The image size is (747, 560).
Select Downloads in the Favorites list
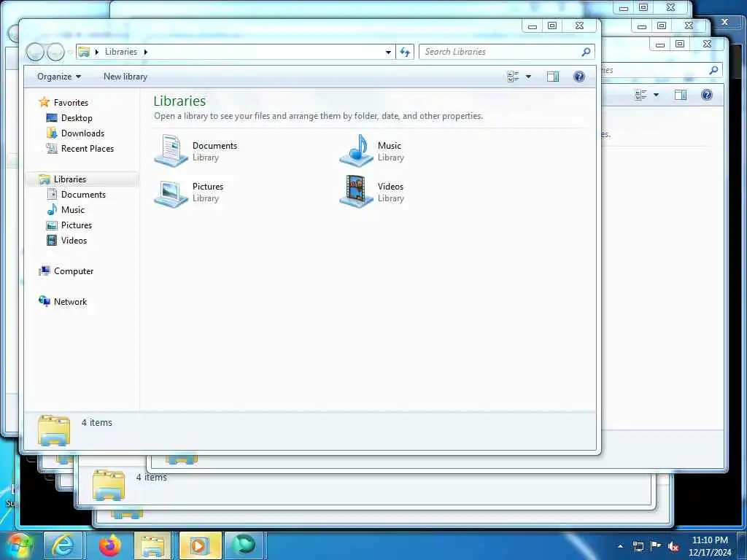click(x=82, y=133)
